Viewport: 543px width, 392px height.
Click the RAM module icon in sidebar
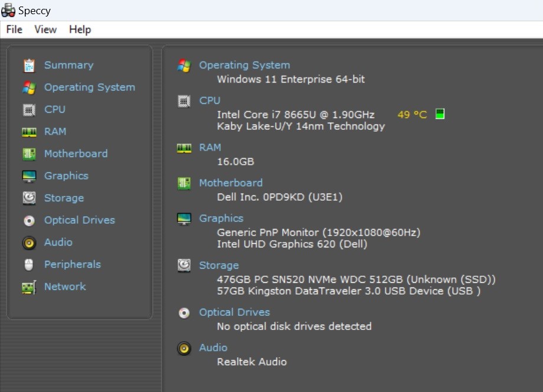[x=29, y=132]
